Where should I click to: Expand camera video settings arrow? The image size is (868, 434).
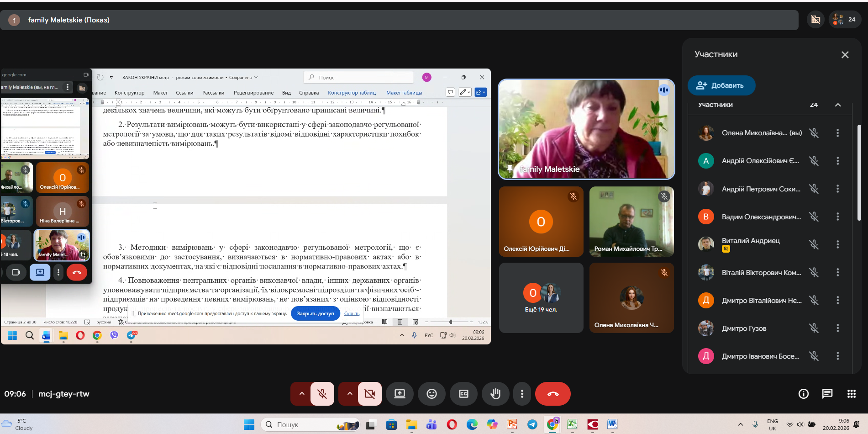[349, 394]
